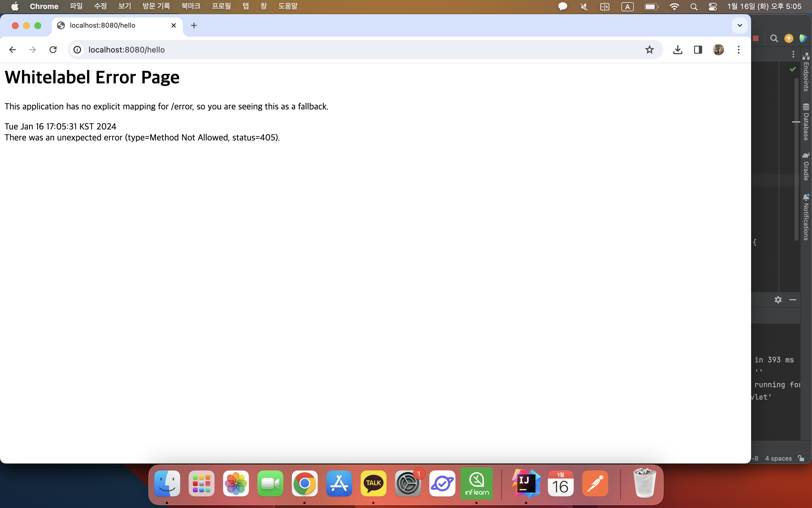Viewport: 812px width, 508px height.
Task: Open Photos from the Dock
Action: 236,483
